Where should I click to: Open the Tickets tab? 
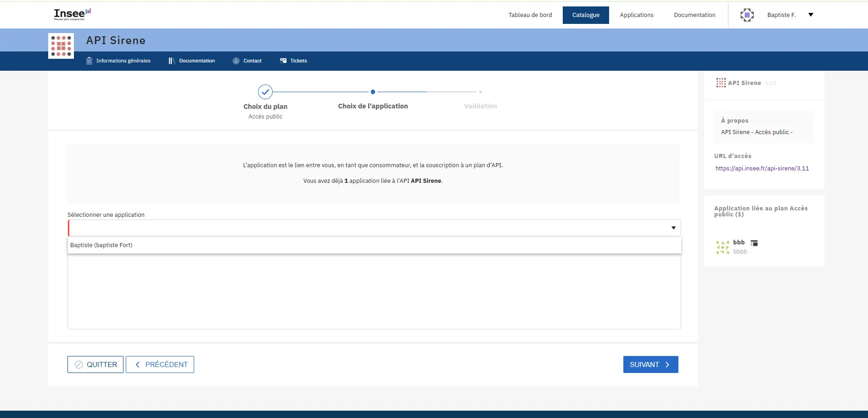(293, 61)
